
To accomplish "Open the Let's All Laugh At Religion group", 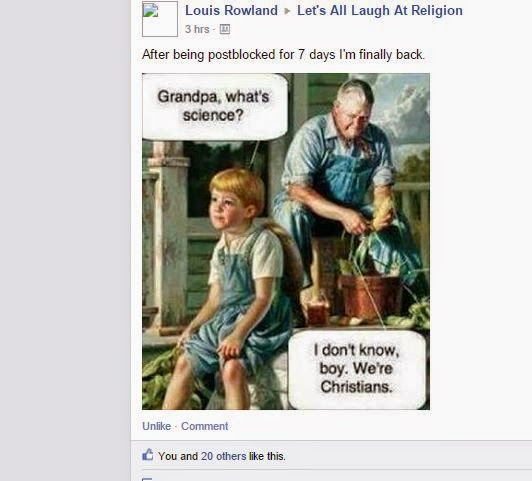I will [380, 11].
